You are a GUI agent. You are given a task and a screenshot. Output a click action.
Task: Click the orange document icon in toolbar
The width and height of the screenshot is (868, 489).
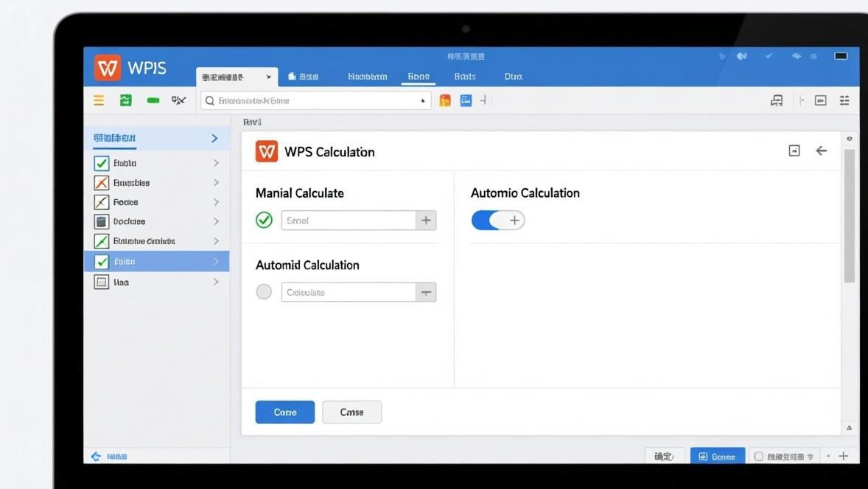(445, 100)
